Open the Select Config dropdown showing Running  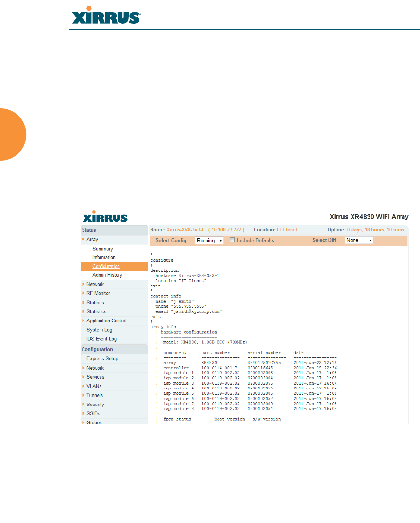[209, 240]
